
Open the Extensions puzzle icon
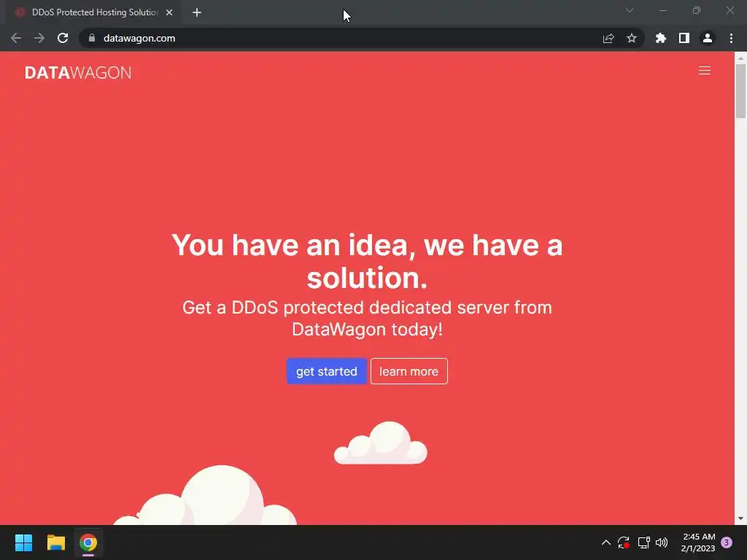660,38
